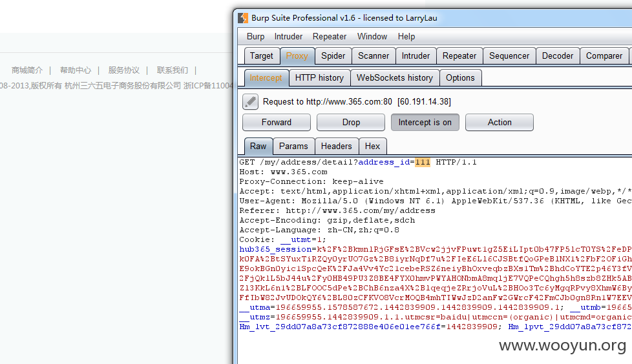Open the Repeater menu in the menu bar
The width and height of the screenshot is (632, 364).
330,37
